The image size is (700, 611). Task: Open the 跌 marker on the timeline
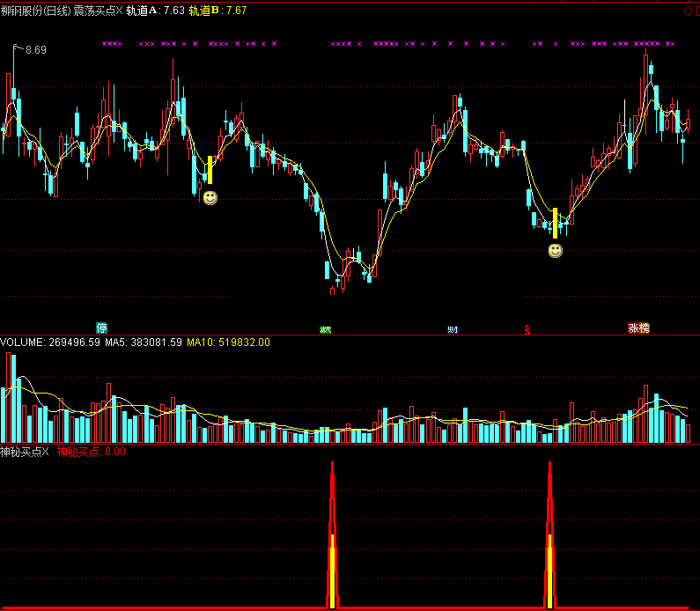[x=326, y=328]
